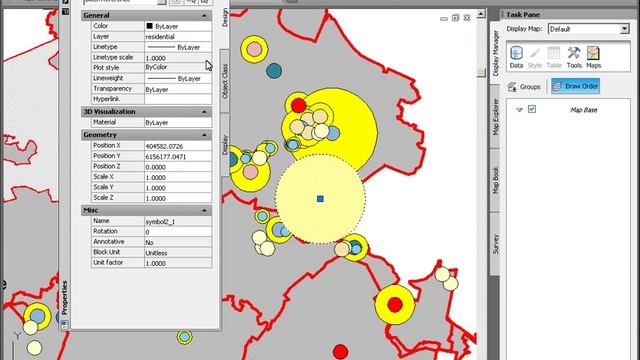
Task: Edit the Position Z value
Action: click(x=178, y=167)
